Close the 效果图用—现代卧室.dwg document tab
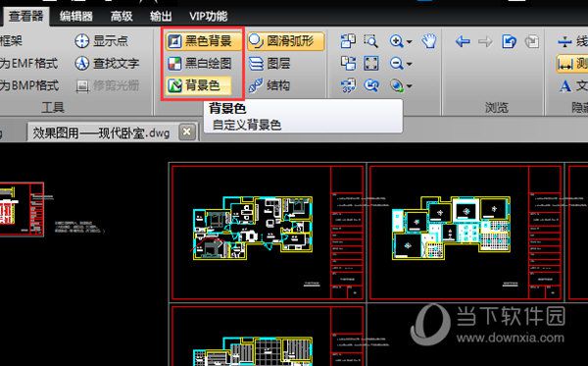 pos(187,131)
